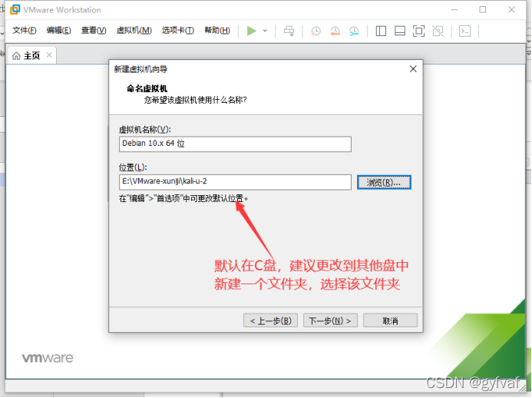Screen dimensions: 532x398
Task: Open the 文件(F) menu
Action: tap(24, 31)
